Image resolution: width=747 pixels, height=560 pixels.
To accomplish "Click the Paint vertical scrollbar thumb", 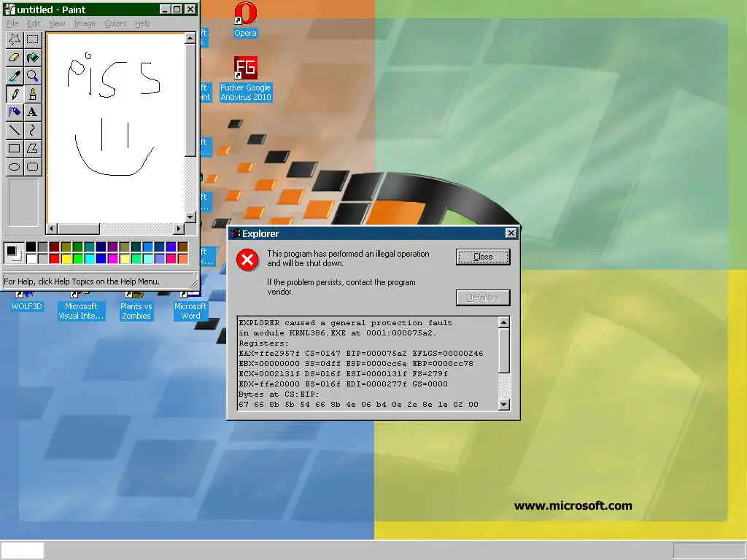I will coord(190,100).
